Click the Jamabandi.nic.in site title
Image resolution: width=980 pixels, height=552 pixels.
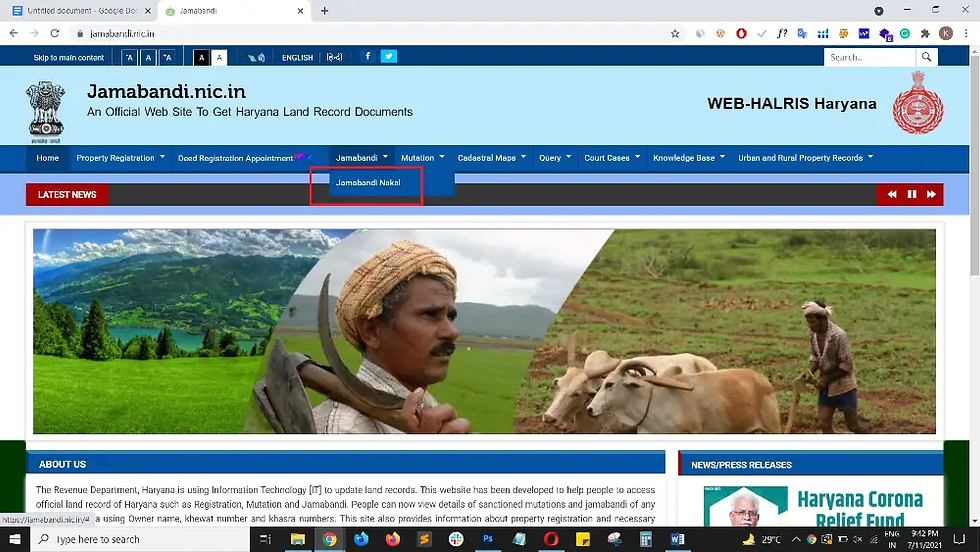[x=166, y=91]
